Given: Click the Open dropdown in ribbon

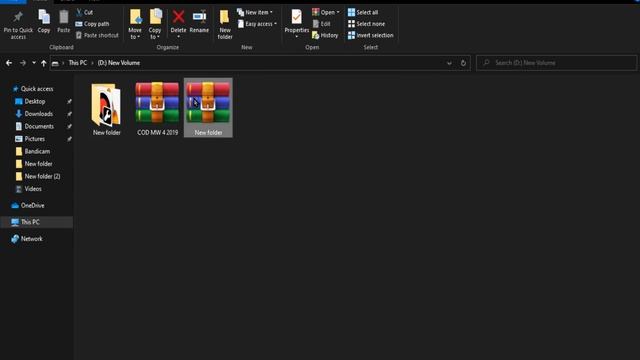Looking at the screenshot, I should [326, 12].
